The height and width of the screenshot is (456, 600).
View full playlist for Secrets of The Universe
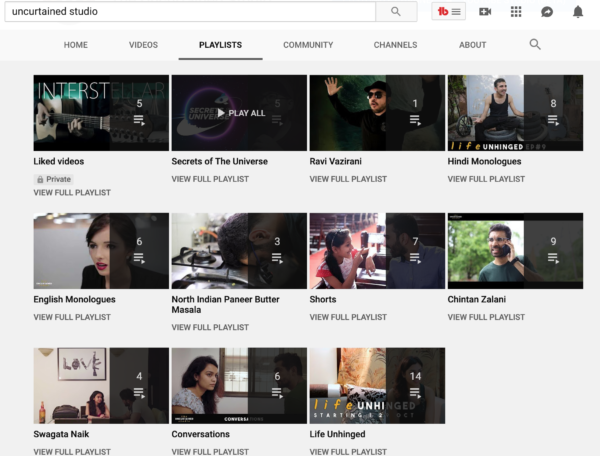pyautogui.click(x=210, y=179)
